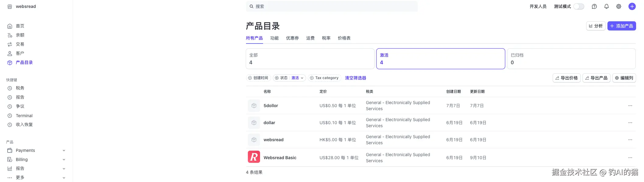Click the 更多 three-dots icon in sidebar

click(x=10, y=177)
